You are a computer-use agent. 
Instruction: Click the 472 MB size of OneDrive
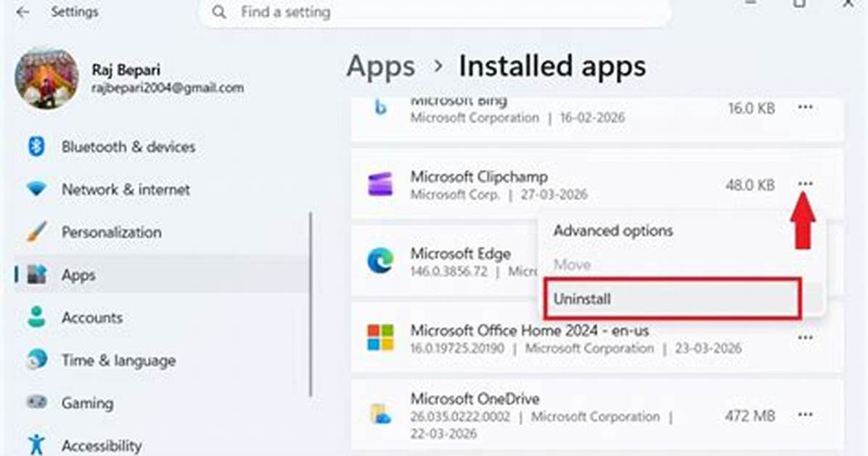tap(750, 415)
